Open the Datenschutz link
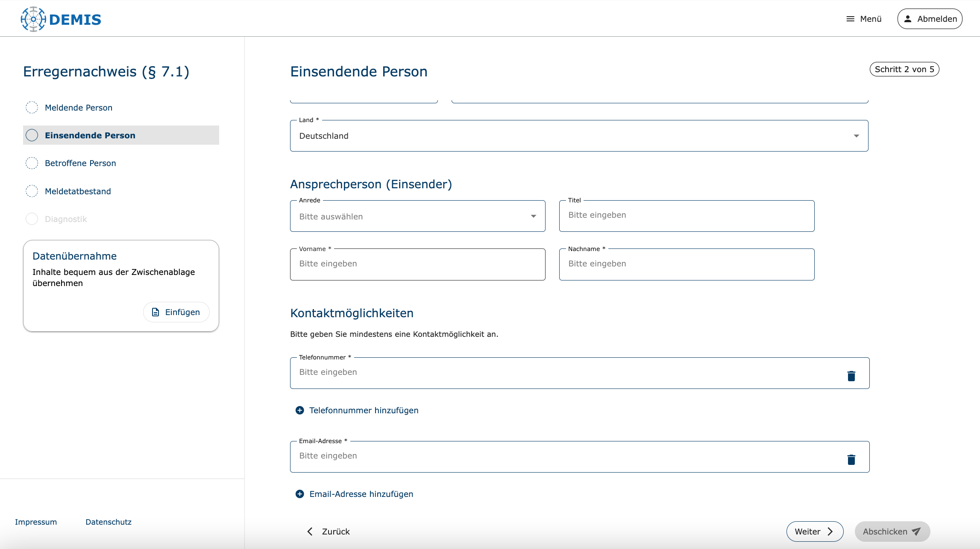The image size is (980, 549). 109,522
